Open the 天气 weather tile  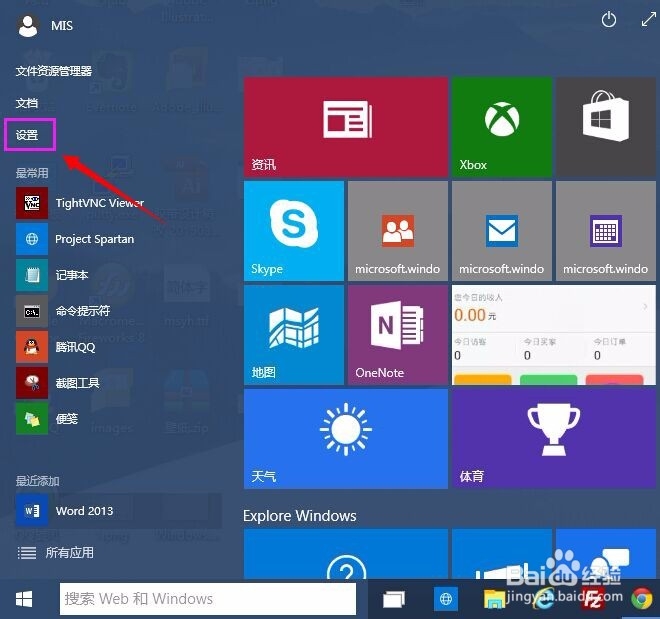coord(346,439)
